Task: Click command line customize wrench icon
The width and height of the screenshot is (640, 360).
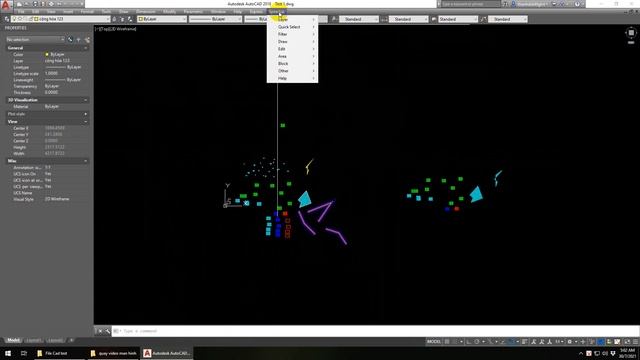Action: (x=108, y=331)
